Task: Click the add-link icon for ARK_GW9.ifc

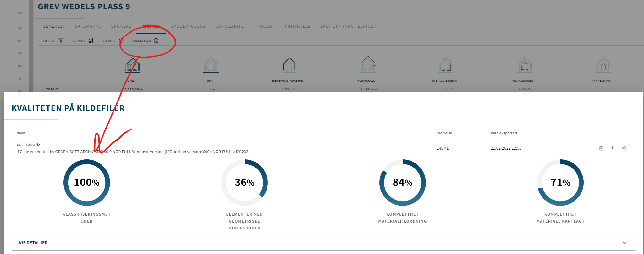Action: [624, 148]
